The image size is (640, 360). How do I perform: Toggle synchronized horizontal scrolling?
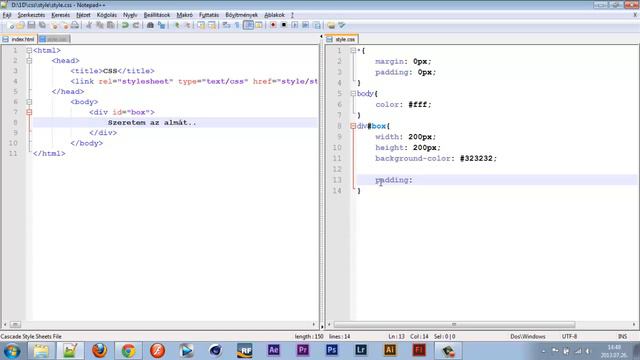click(212, 25)
